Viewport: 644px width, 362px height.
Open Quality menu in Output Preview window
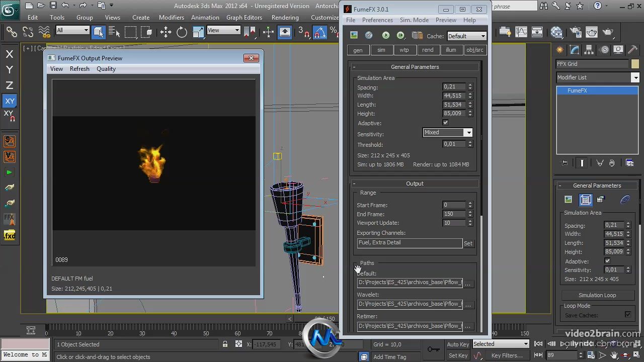coord(106,69)
